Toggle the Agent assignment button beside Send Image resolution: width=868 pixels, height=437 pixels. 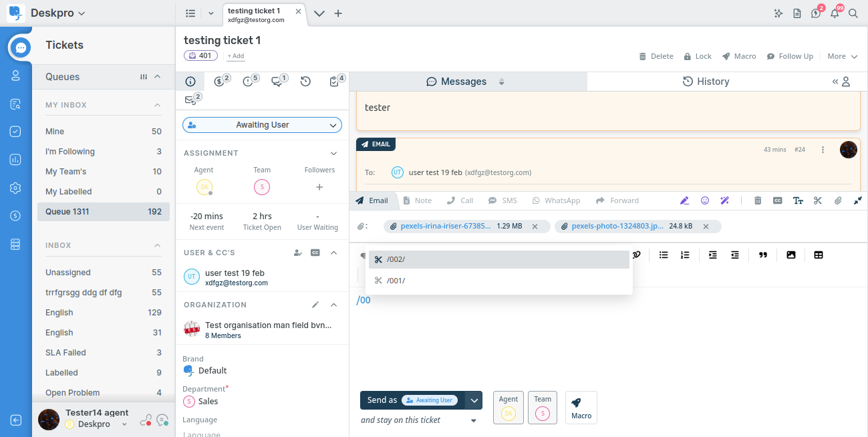coord(509,408)
